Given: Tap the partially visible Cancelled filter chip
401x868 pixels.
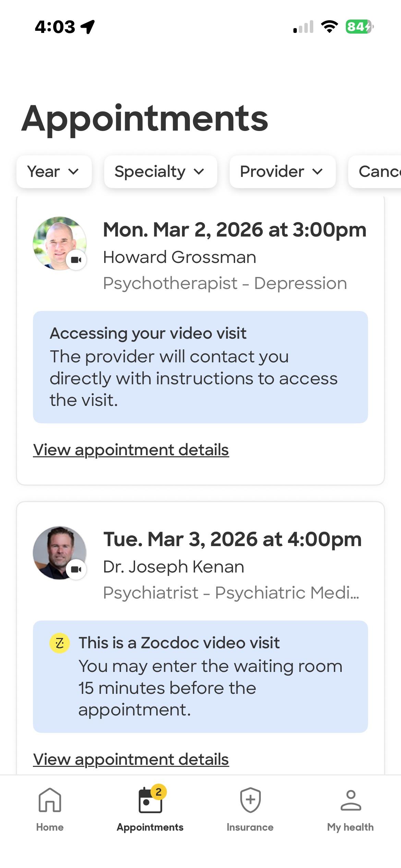Looking at the screenshot, I should click(x=377, y=172).
